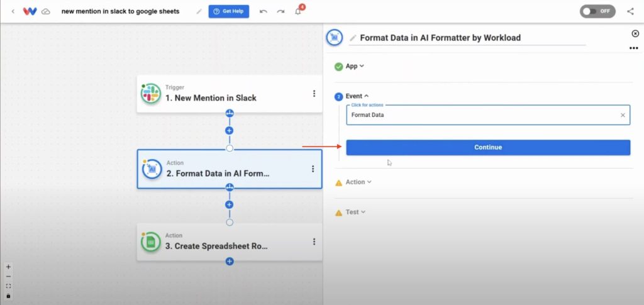Close the Format Data side panel

pyautogui.click(x=635, y=33)
